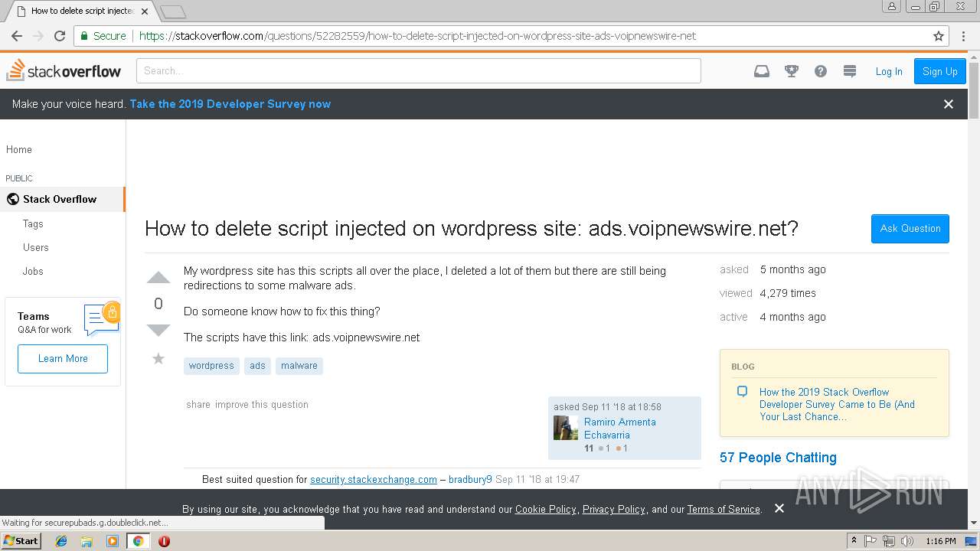Show hidden system tray icons
Image resolution: width=980 pixels, height=551 pixels.
[854, 541]
